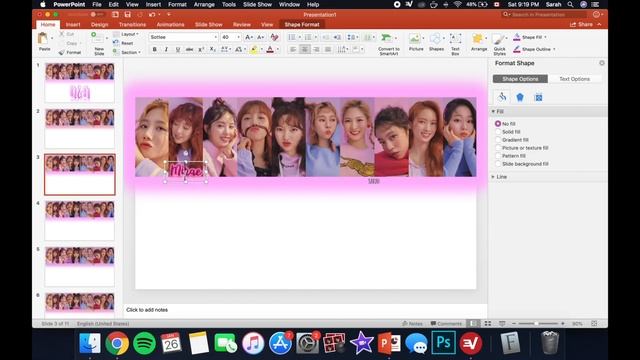Image resolution: width=640 pixels, height=360 pixels.
Task: Click Reset slide button
Action: [x=123, y=43]
